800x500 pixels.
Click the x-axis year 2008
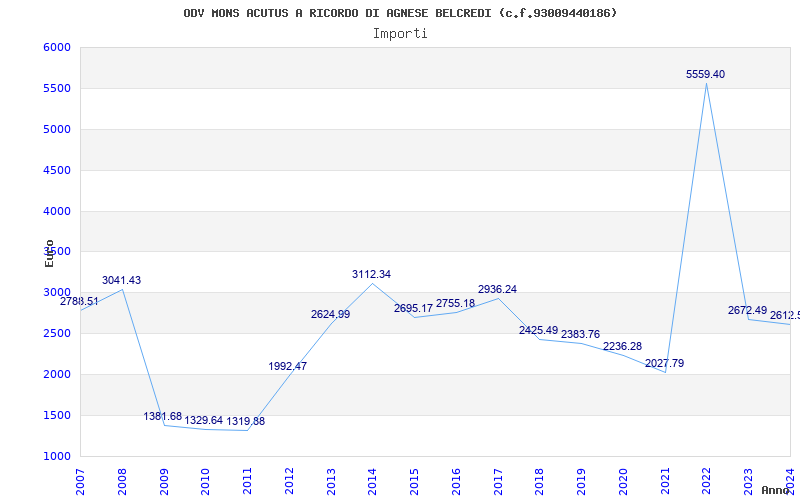pos(122,482)
